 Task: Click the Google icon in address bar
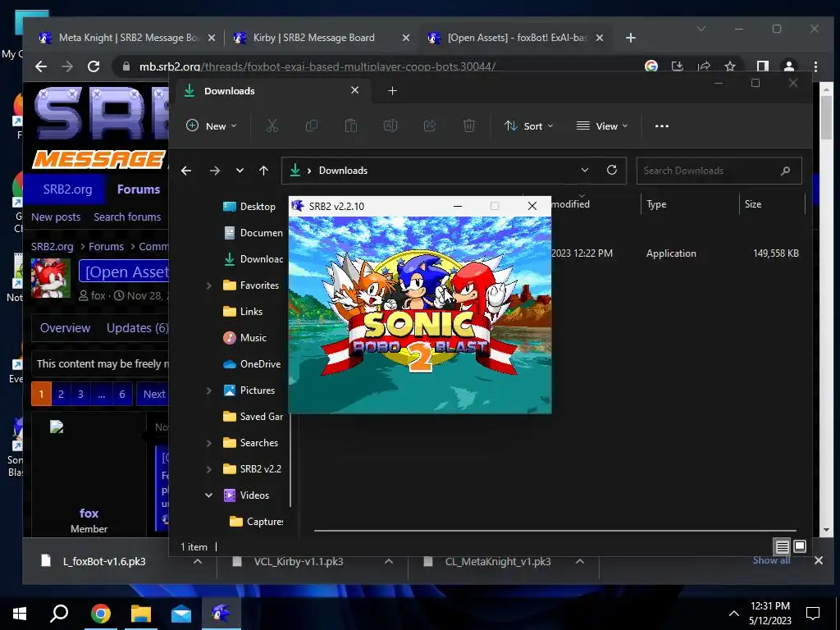tap(651, 66)
